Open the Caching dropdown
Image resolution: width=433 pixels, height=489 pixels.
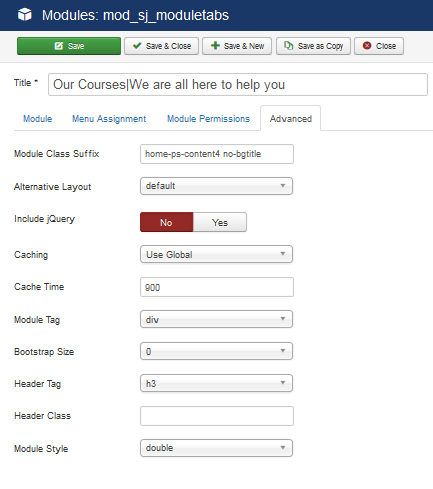click(216, 254)
